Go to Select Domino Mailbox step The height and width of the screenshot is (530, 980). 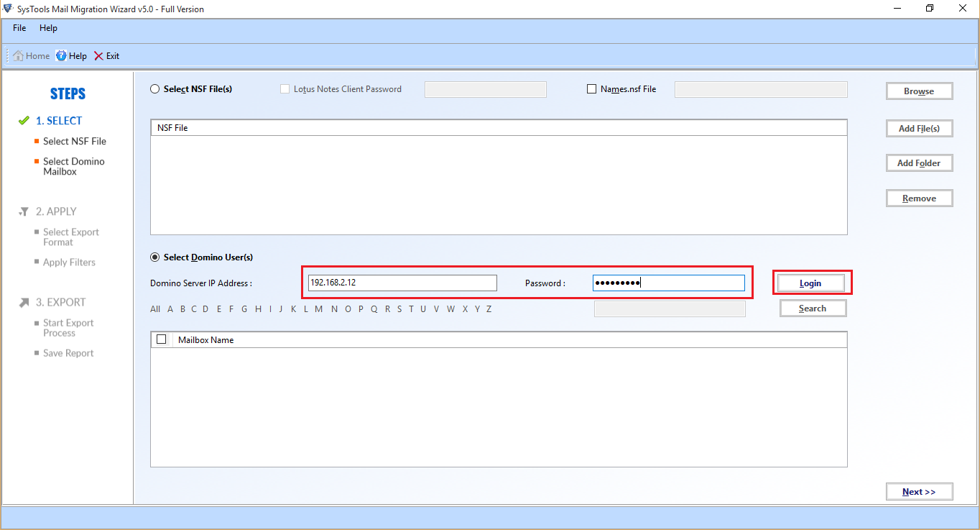pos(73,167)
